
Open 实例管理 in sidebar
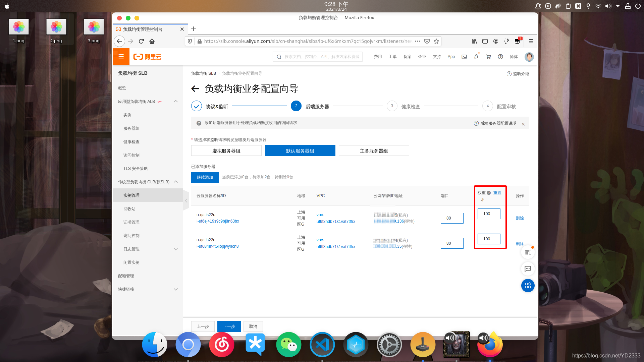click(x=148, y=195)
